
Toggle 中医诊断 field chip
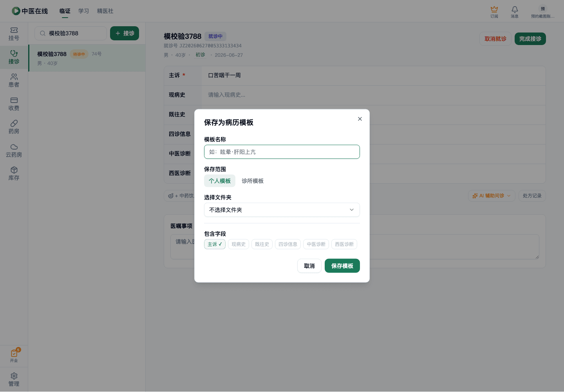point(316,244)
